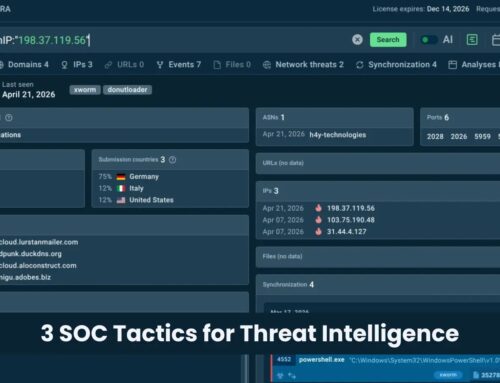Click the xworm badge in the process row

click(x=448, y=375)
